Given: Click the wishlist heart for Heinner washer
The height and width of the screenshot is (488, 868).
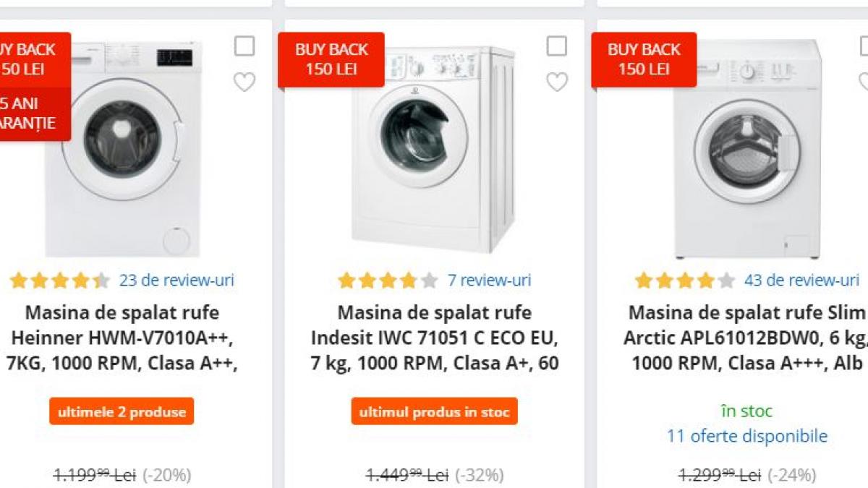Looking at the screenshot, I should coord(244,83).
